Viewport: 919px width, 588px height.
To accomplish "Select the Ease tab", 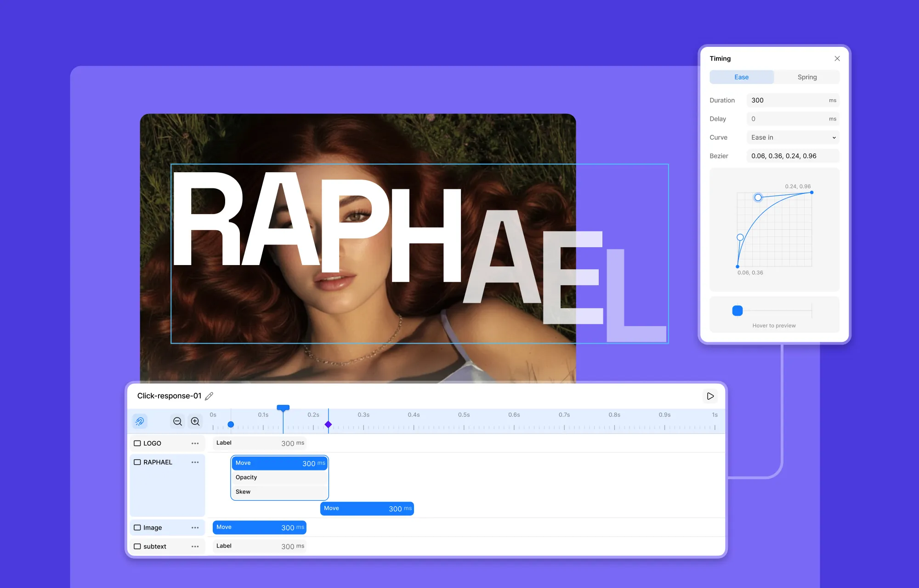I will pyautogui.click(x=742, y=77).
